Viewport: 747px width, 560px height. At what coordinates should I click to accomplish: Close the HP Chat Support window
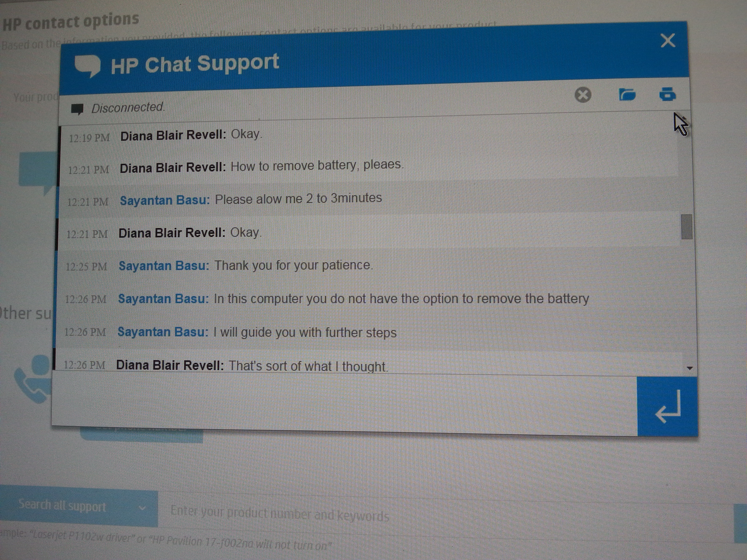pos(668,40)
